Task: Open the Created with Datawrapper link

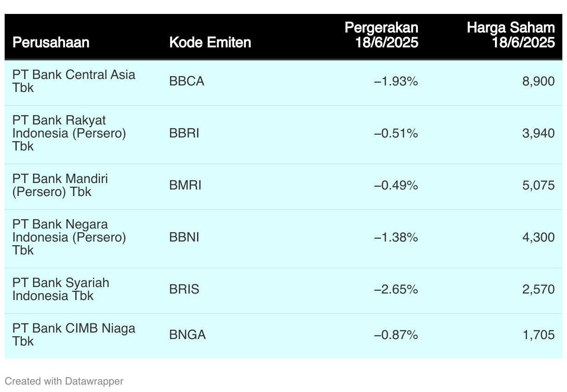Action: click(64, 381)
